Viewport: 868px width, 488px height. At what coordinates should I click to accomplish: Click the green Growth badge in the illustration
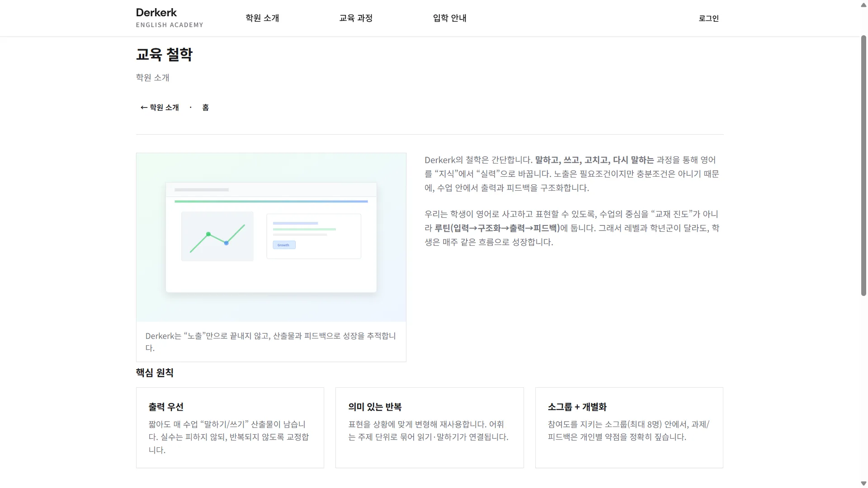(x=284, y=245)
